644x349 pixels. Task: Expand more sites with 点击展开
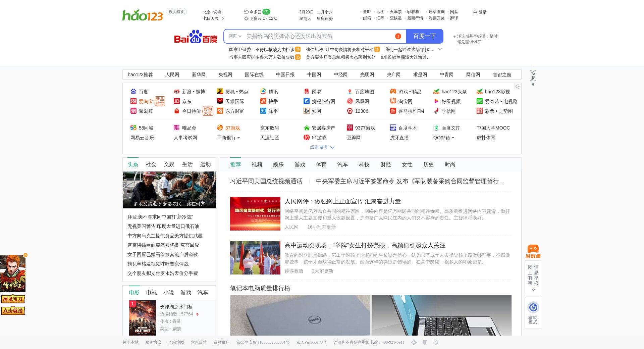point(322,147)
